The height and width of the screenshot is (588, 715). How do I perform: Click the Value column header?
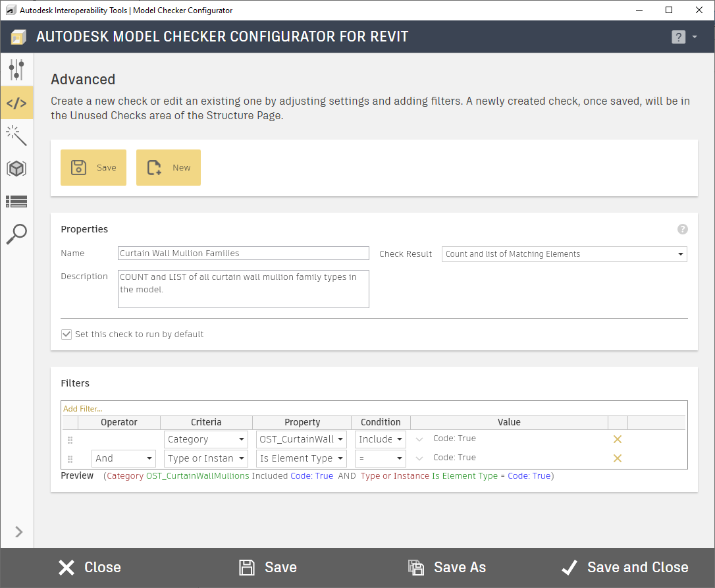point(509,423)
